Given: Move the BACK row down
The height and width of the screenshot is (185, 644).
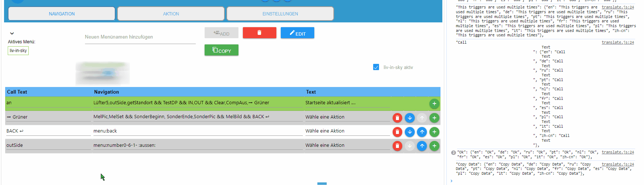Looking at the screenshot, I should click(x=410, y=132).
